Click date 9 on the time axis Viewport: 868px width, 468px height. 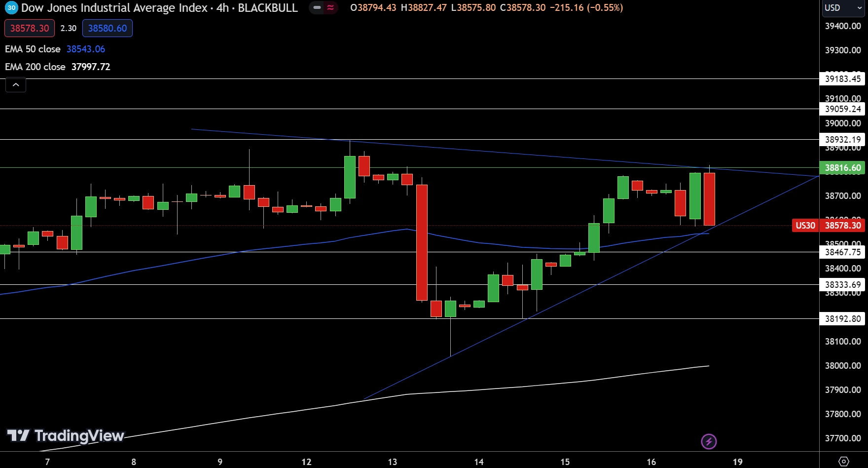click(220, 462)
